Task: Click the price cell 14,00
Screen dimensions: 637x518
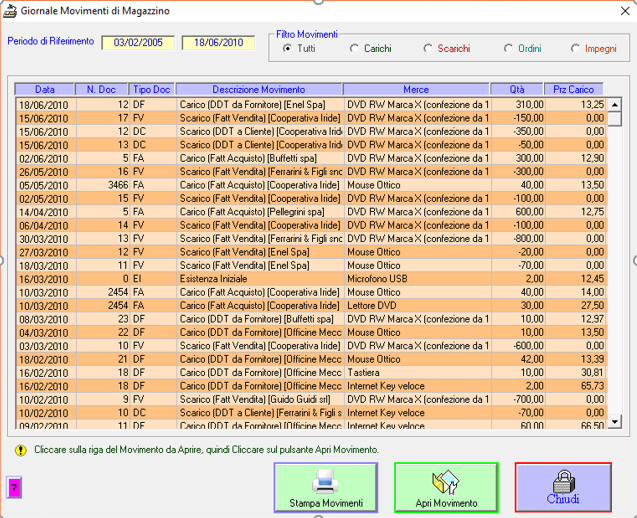Action: [x=576, y=293]
